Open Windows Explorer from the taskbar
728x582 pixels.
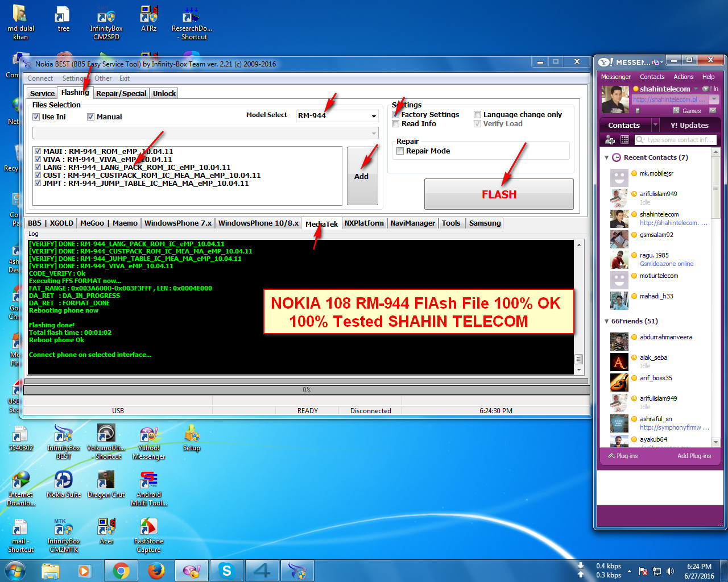[x=50, y=571]
